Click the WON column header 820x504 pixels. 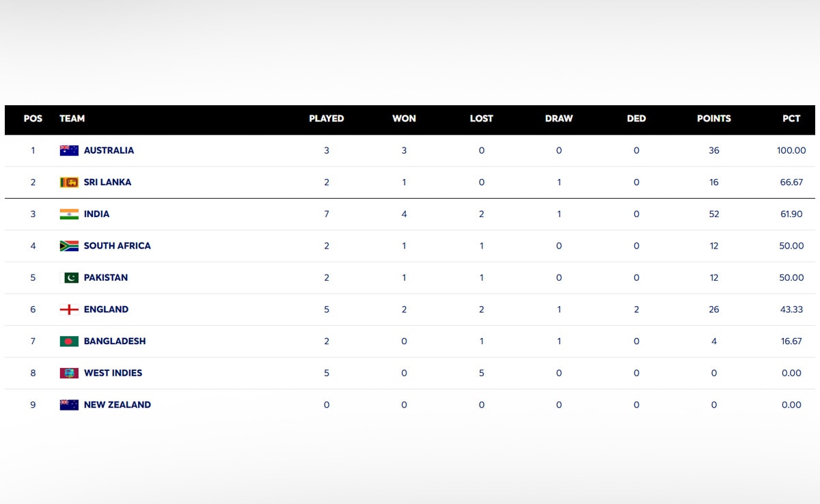click(404, 118)
